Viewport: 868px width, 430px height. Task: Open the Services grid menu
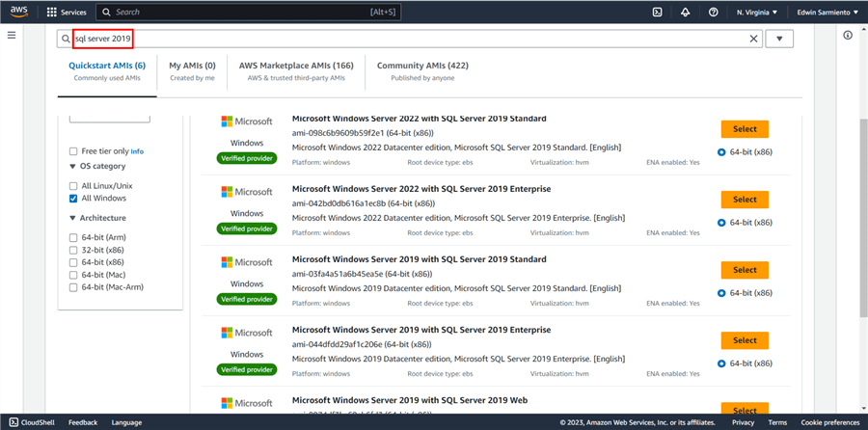pos(66,13)
